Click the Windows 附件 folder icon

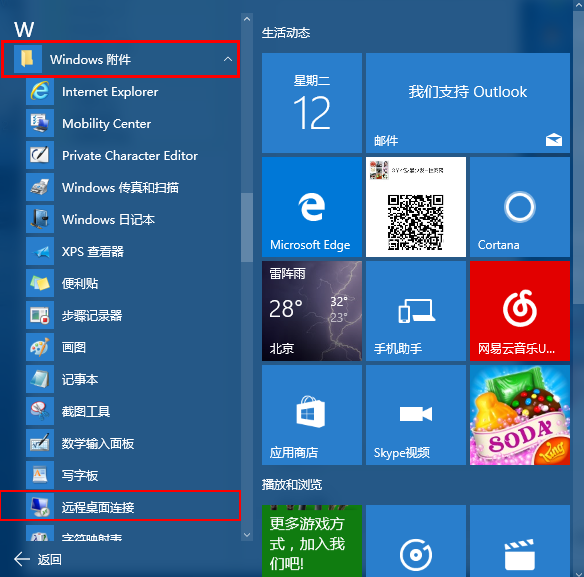point(28,59)
